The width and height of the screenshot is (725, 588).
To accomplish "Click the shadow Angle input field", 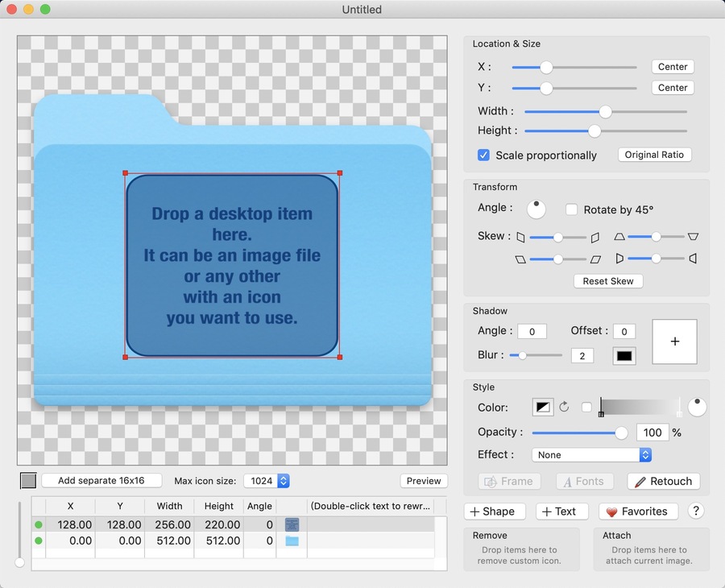I will point(532,331).
